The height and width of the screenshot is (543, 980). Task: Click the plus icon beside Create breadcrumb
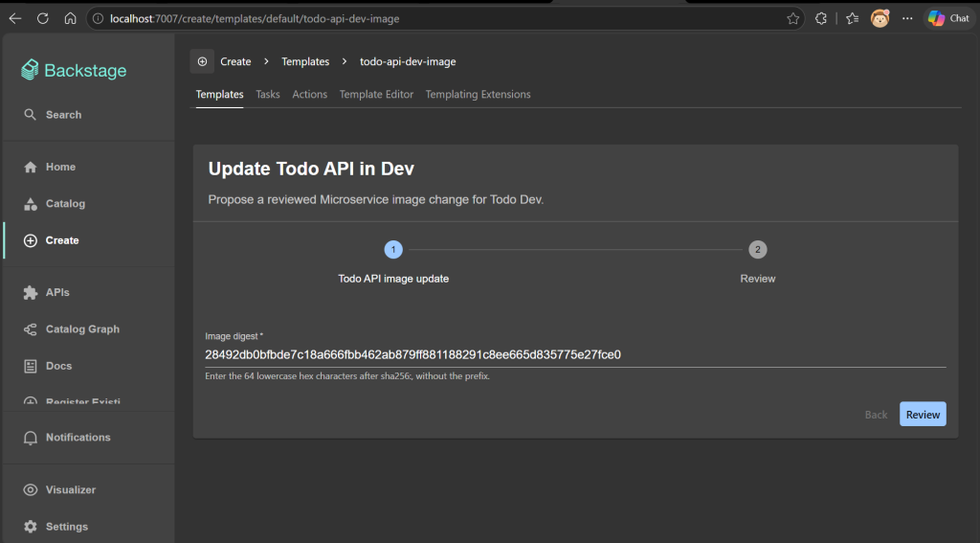(x=202, y=61)
